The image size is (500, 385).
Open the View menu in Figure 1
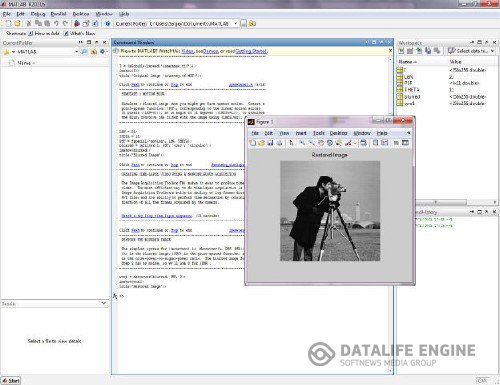(x=284, y=133)
